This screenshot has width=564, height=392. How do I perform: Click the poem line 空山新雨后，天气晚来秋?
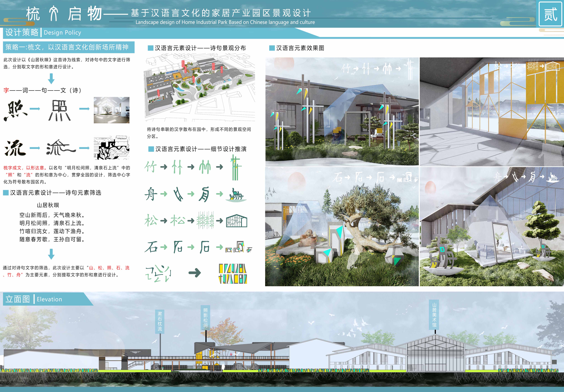pyautogui.click(x=52, y=215)
